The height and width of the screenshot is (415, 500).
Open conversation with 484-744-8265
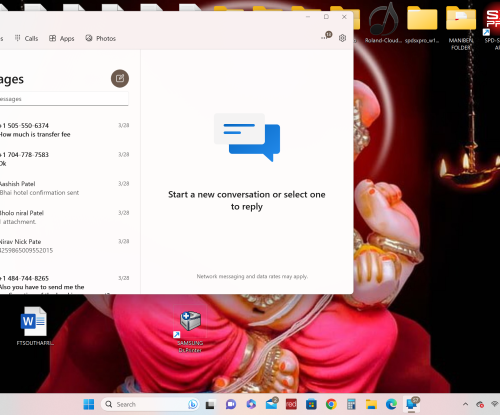[64, 283]
